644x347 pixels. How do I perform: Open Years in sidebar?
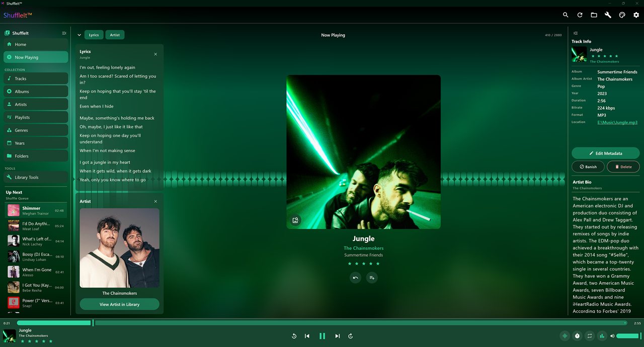pyautogui.click(x=36, y=143)
